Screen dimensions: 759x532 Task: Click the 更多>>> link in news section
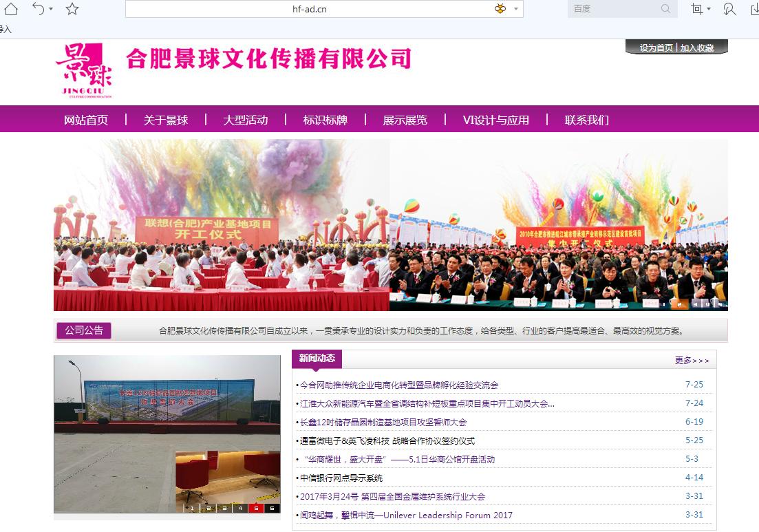pyautogui.click(x=692, y=360)
